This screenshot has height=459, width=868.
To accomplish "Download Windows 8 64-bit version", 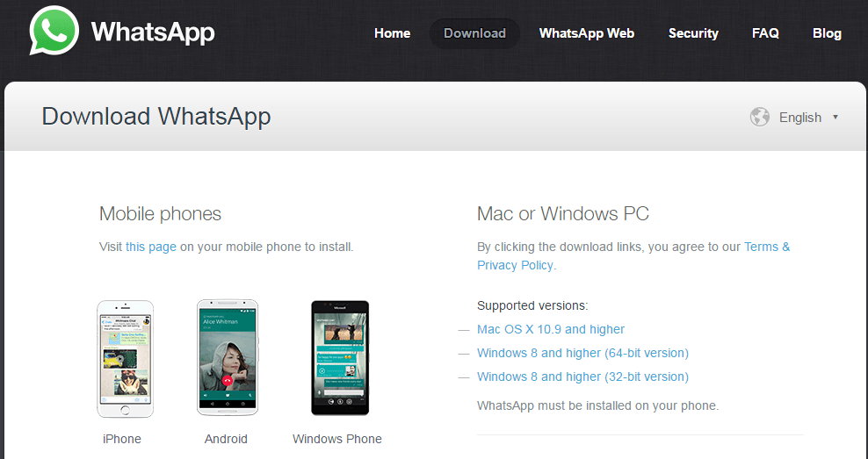I will (x=582, y=353).
